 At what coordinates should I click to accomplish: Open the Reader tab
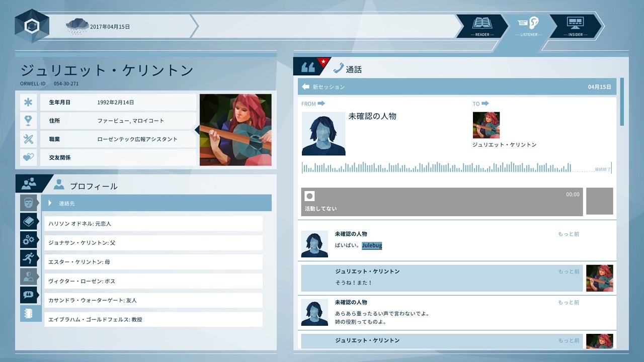coord(481,26)
